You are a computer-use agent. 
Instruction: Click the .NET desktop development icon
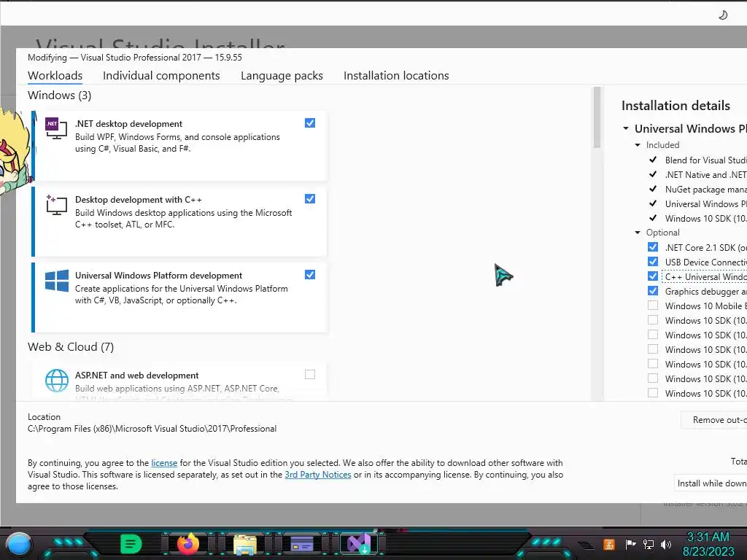point(56,128)
